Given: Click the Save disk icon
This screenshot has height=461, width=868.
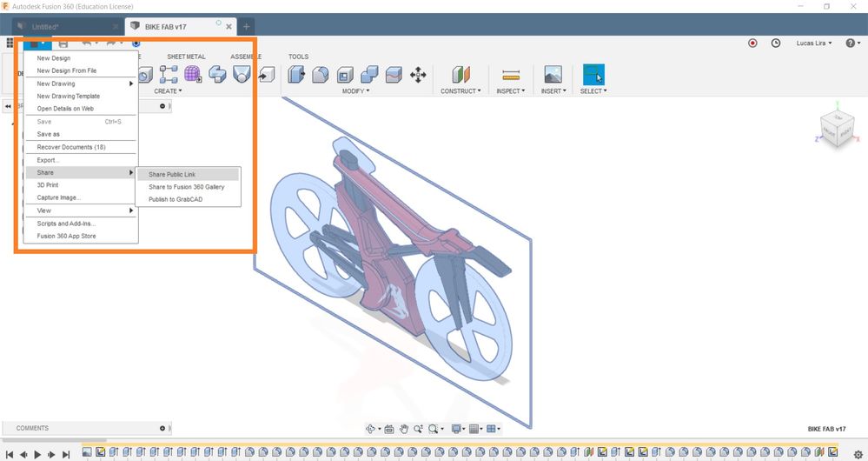Looking at the screenshot, I should point(63,43).
